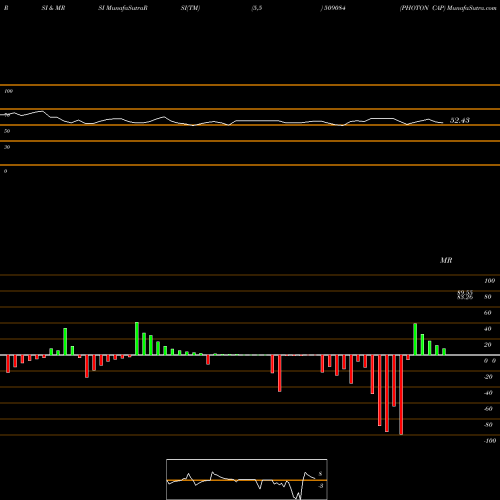Click the -40 axis label of MR panel
This screenshot has width=500, height=500.
pyautogui.click(x=488, y=393)
